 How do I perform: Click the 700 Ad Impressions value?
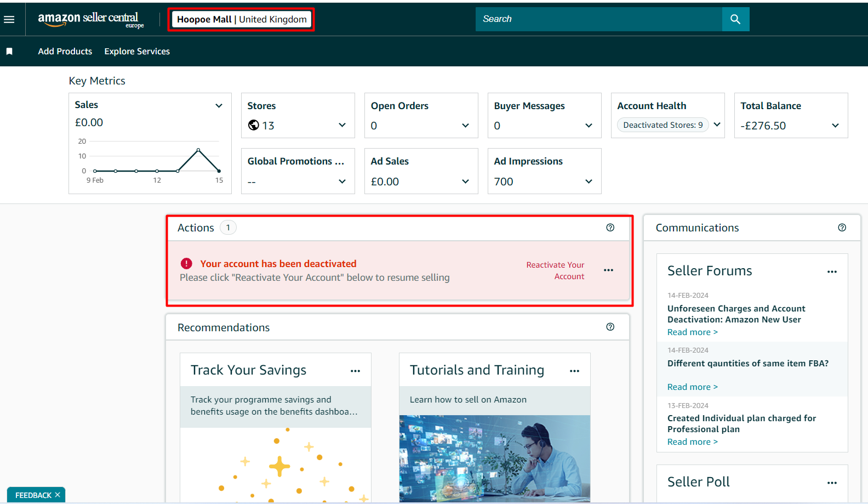(504, 182)
